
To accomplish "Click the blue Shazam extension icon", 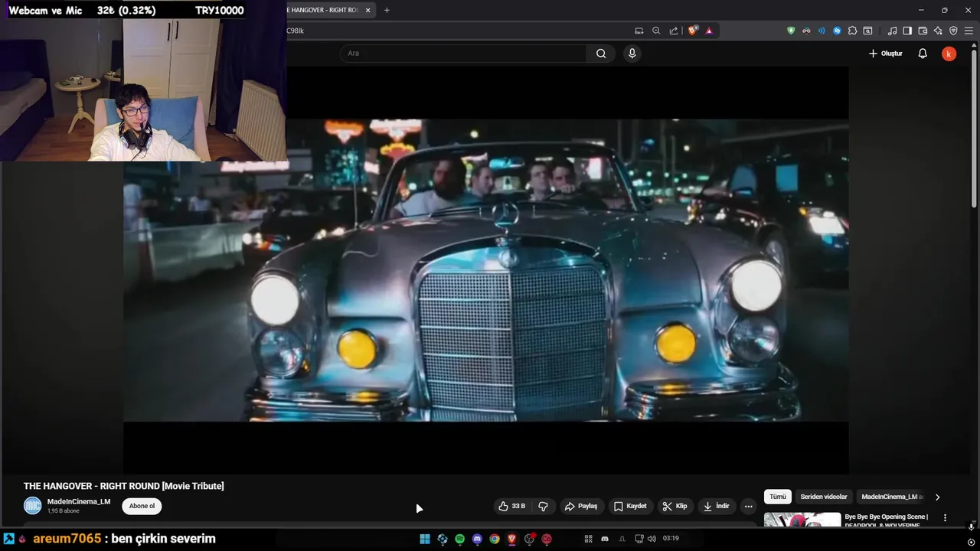I will click(837, 31).
